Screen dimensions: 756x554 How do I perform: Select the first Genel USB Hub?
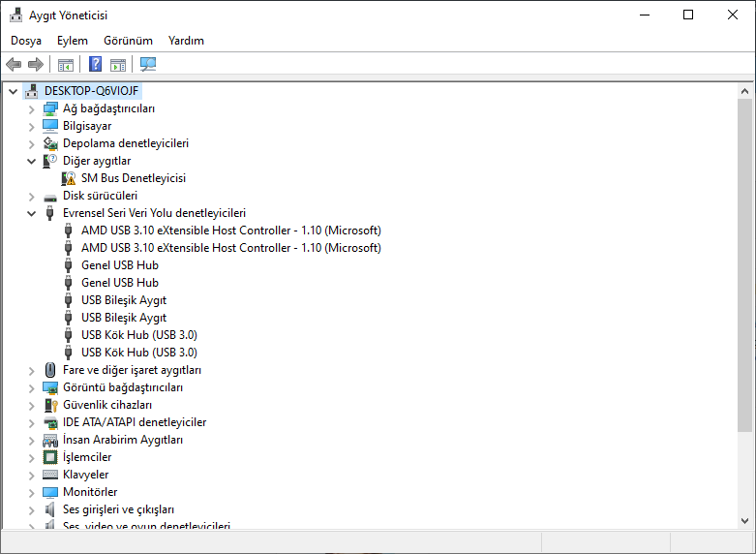click(120, 265)
